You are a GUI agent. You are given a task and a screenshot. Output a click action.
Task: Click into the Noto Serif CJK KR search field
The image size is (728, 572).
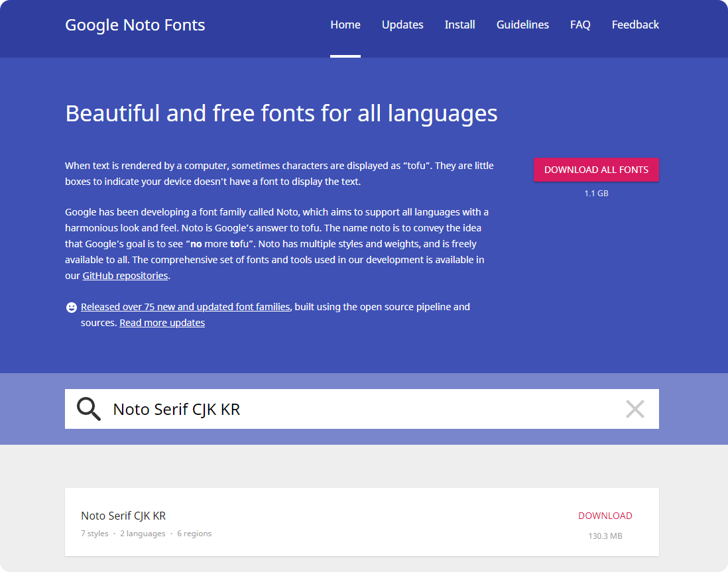362,409
